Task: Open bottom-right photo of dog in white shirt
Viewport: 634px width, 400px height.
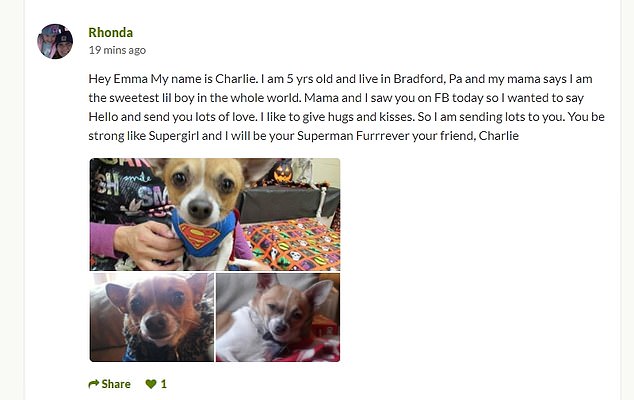Action: click(278, 317)
